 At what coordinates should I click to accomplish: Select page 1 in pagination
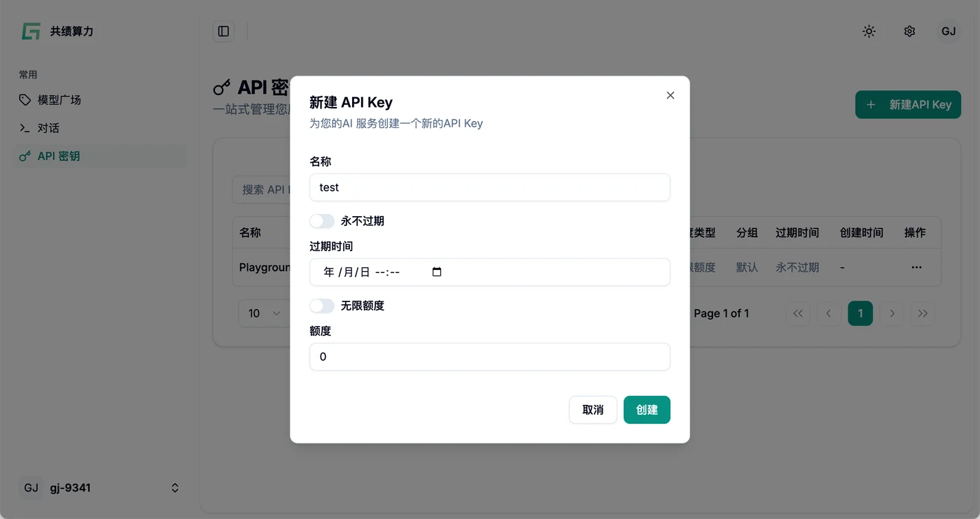pyautogui.click(x=860, y=313)
